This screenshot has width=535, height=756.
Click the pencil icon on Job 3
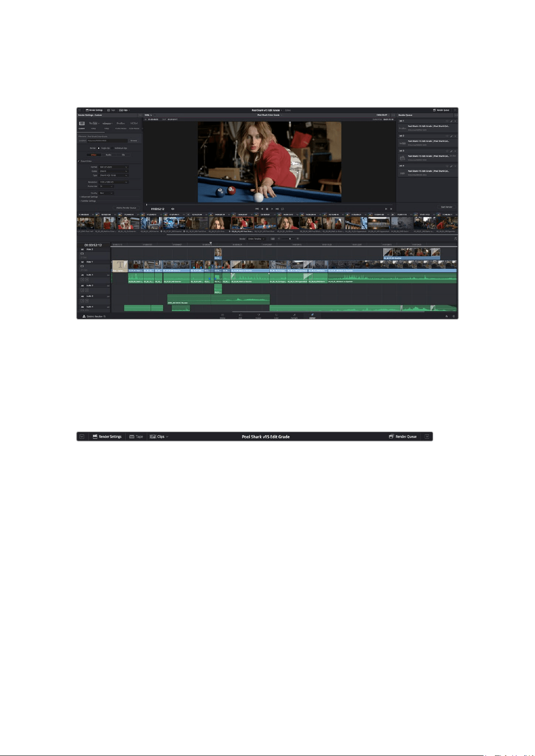point(451,151)
